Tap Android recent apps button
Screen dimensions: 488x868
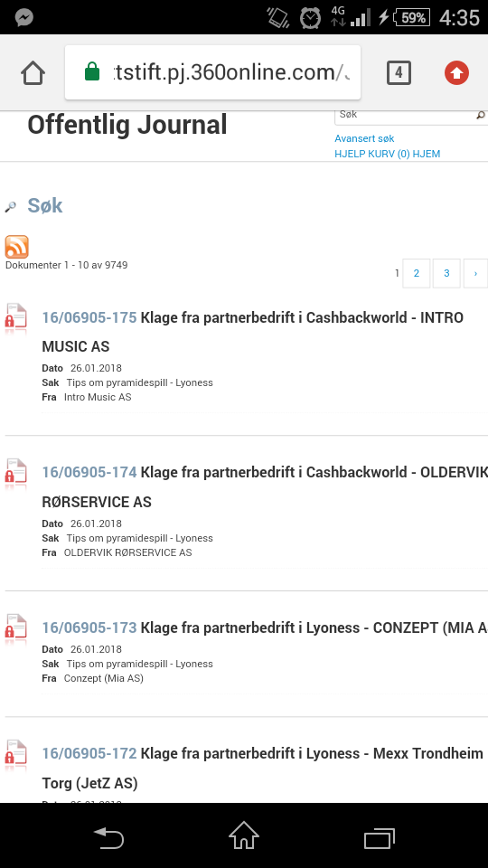tap(380, 838)
